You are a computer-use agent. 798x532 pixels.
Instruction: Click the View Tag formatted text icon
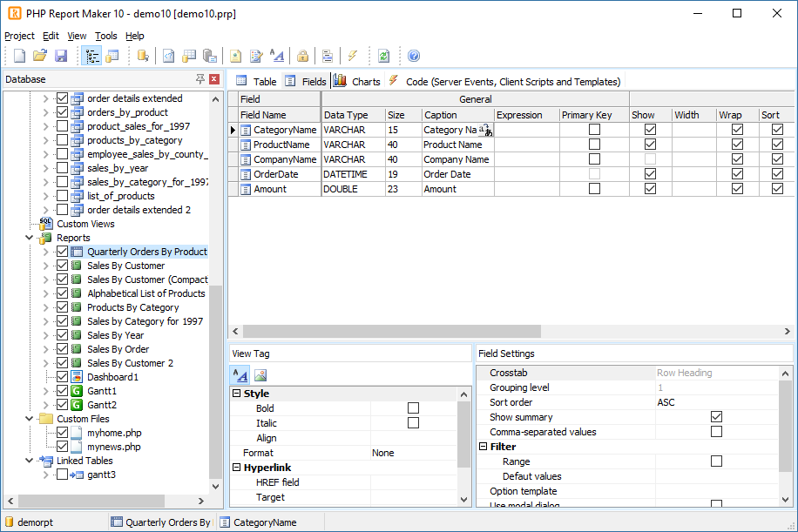click(240, 375)
